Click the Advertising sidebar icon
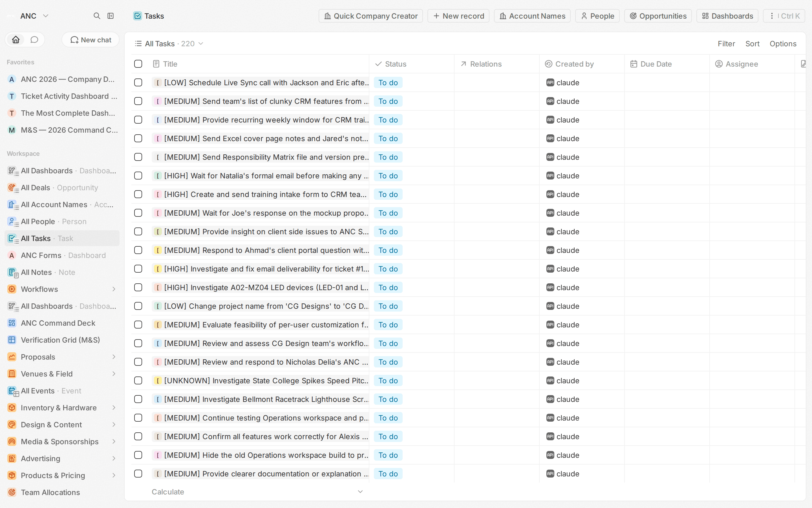Image resolution: width=812 pixels, height=508 pixels. [x=12, y=459]
